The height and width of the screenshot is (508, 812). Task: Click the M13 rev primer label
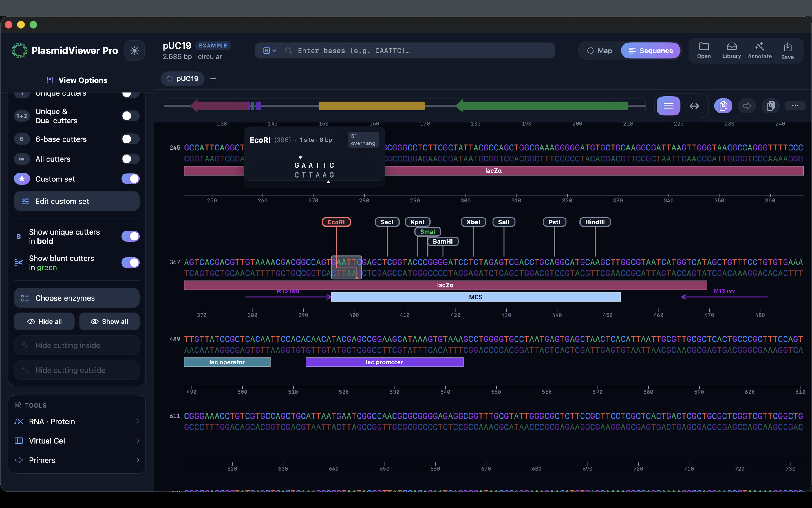point(724,291)
